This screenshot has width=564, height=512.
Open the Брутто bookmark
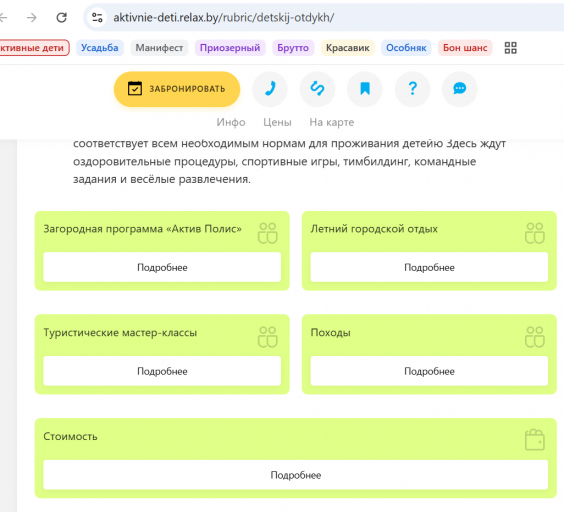293,48
